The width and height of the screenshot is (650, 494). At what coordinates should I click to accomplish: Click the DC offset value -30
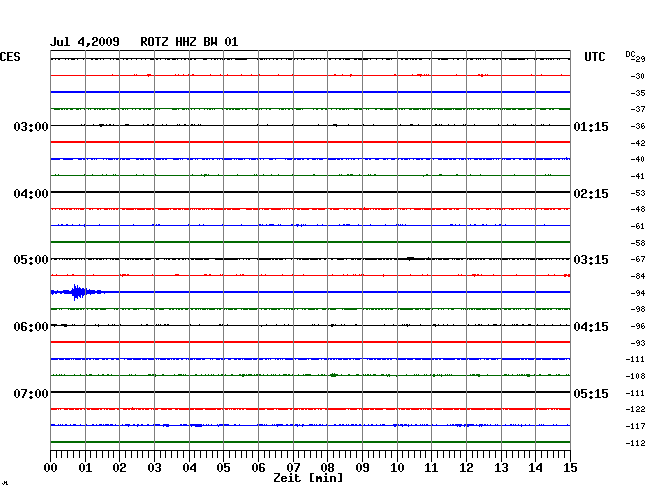638,76
